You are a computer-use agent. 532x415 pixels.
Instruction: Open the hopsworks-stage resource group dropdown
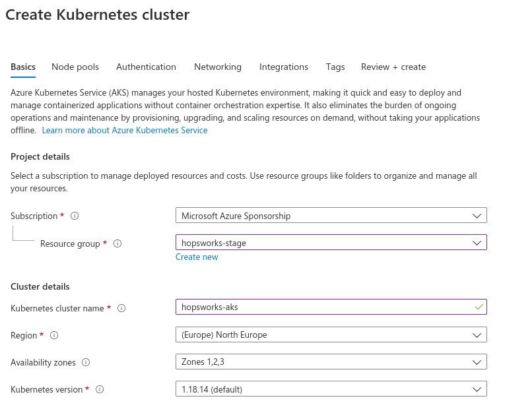tap(331, 242)
